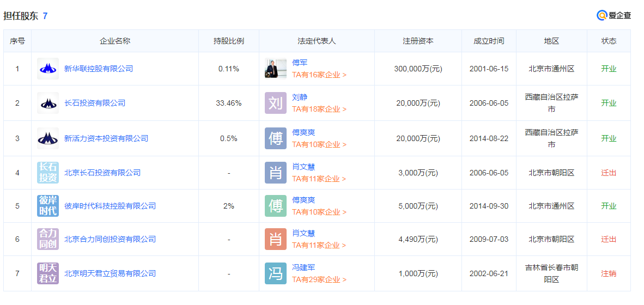644x305 pixels.
Task: Click the 序号 column header
Action: pyautogui.click(x=17, y=41)
